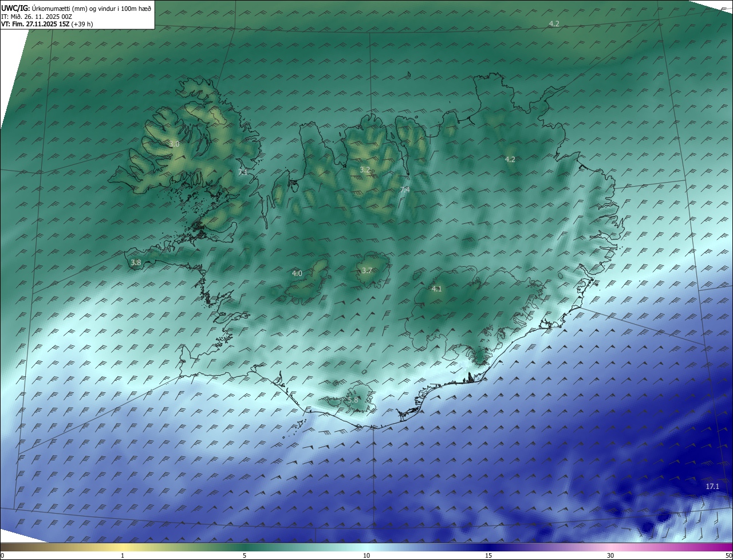
Task: Click the 3.8 value on the western peninsula tip
Action: click(136, 263)
